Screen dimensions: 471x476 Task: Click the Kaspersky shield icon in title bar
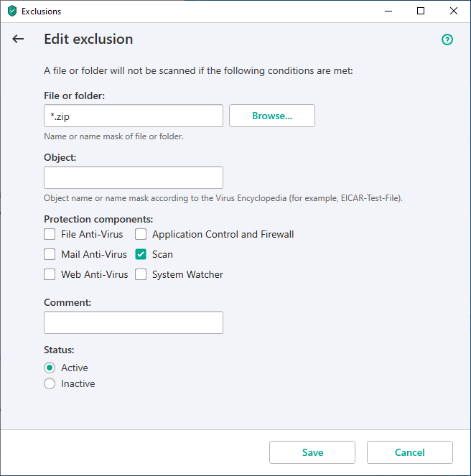click(x=12, y=11)
